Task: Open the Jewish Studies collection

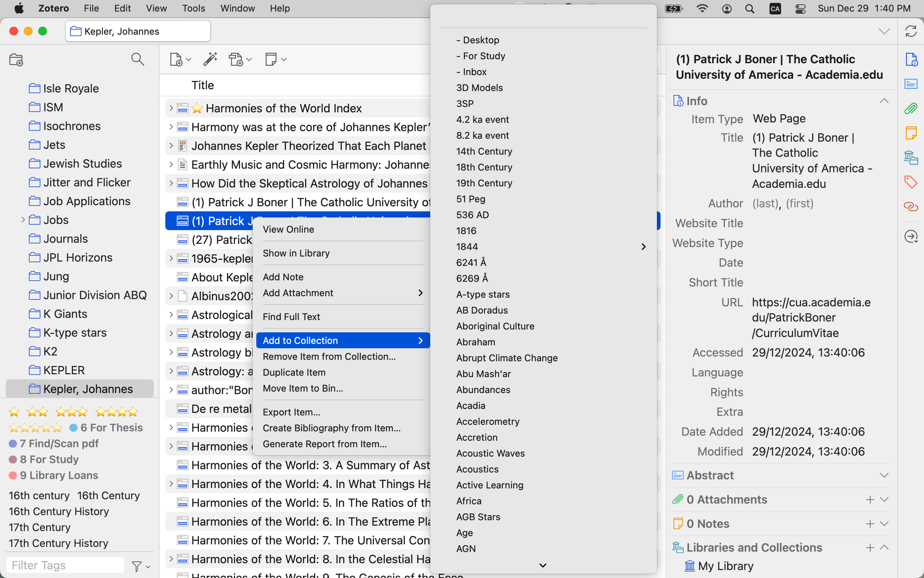Action: pos(80,164)
